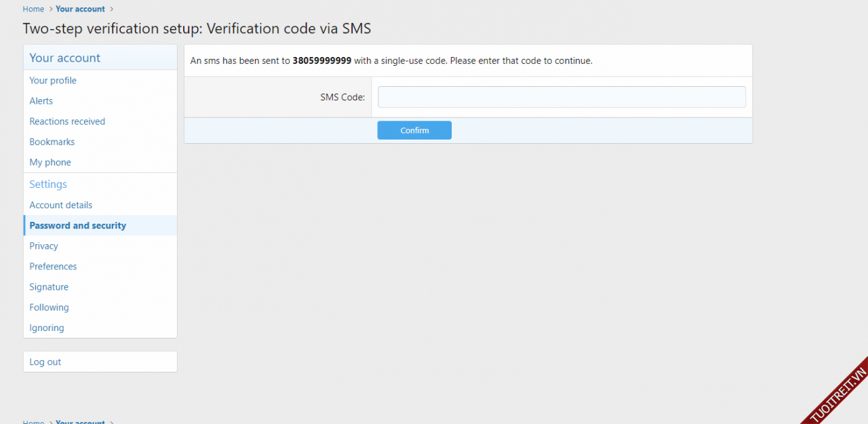
Task: Click Log out in the sidebar
Action: tap(45, 362)
